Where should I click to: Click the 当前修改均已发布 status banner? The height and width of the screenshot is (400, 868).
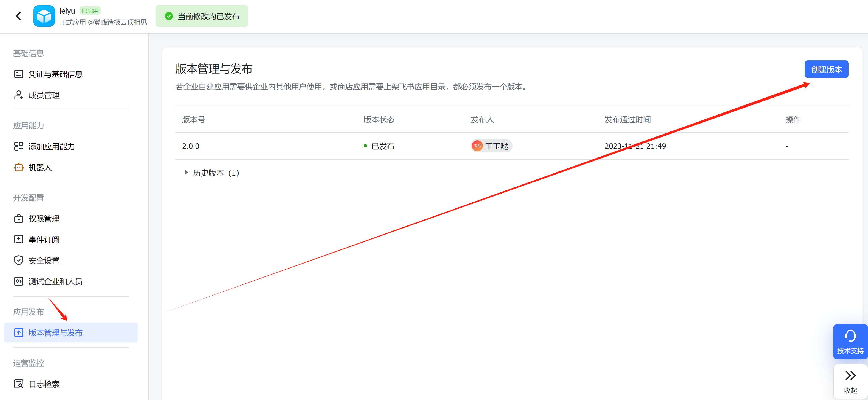click(x=202, y=16)
